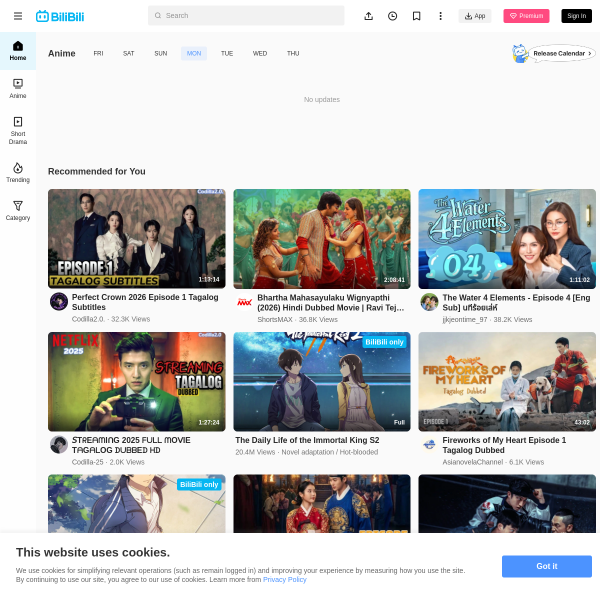Open jjkjeontime_97 channel avatar
Screen dimensions: 600x600
point(429,302)
